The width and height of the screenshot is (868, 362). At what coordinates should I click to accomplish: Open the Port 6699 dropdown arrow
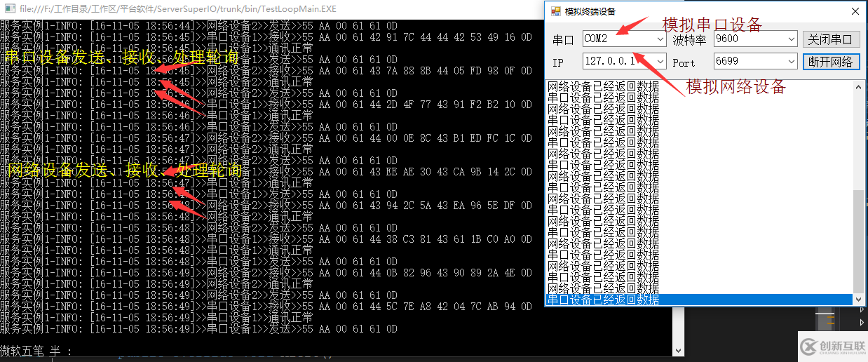click(792, 62)
